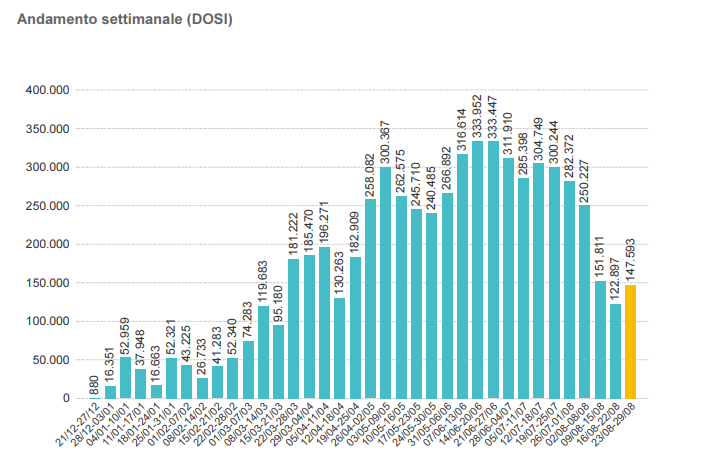This screenshot has height=470, width=708.
Task: Click the bar with value 333.447
Action: [x=493, y=270]
